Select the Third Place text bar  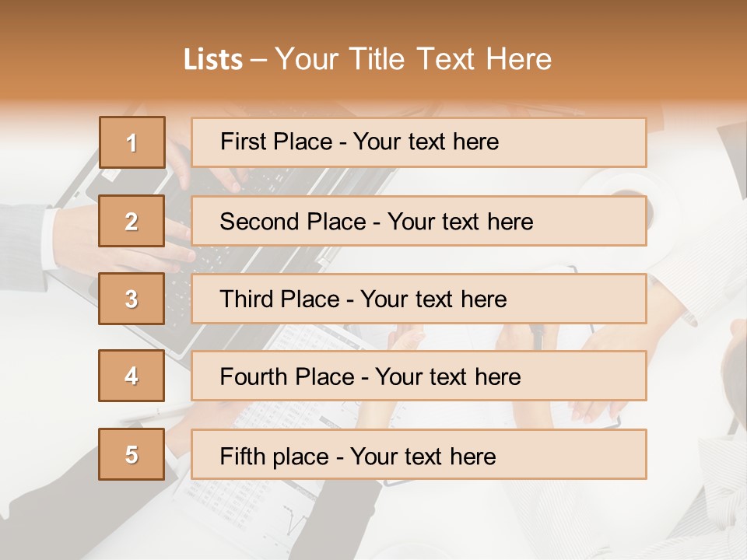point(419,299)
